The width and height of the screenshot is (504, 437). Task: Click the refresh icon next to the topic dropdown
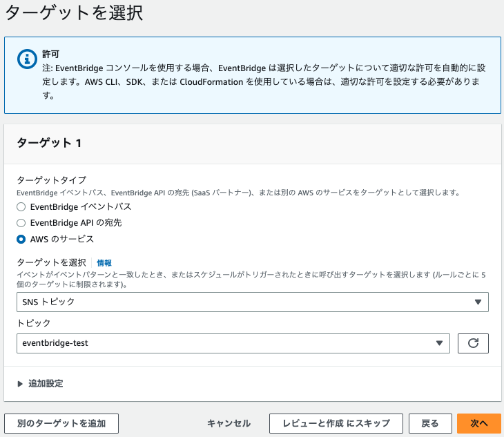point(473,343)
